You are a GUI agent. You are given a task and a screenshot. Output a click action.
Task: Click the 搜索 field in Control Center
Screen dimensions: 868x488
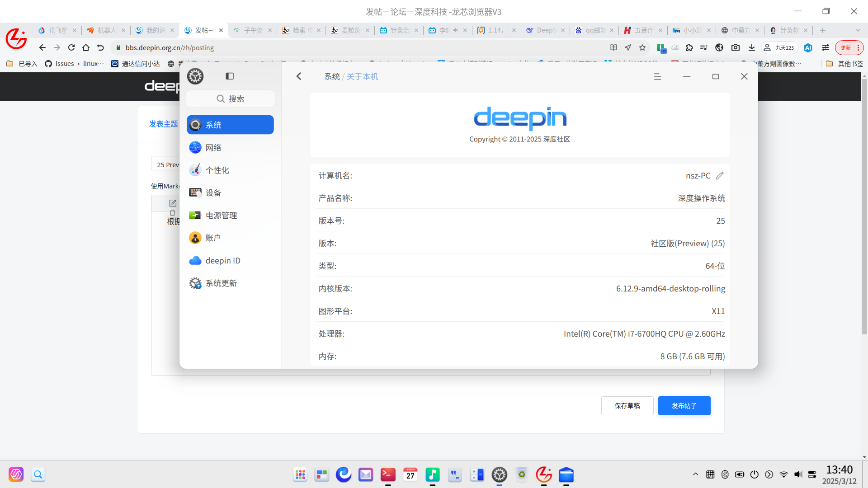[x=230, y=99]
